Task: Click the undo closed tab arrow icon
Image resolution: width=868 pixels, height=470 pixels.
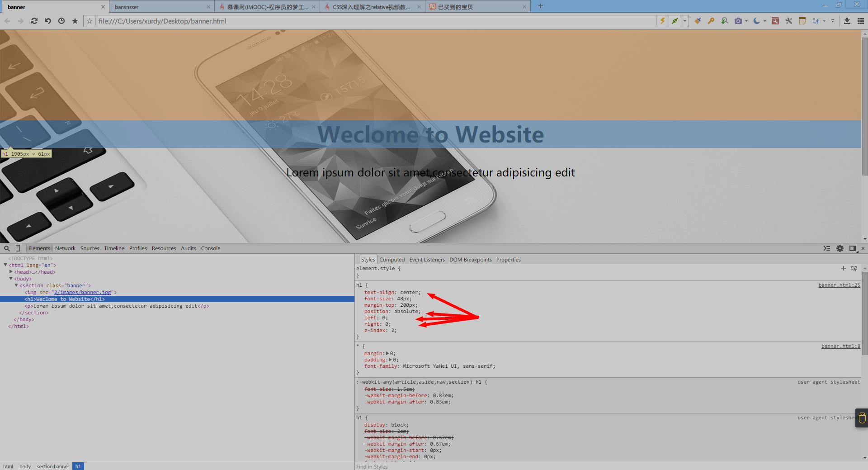Action: [x=48, y=21]
